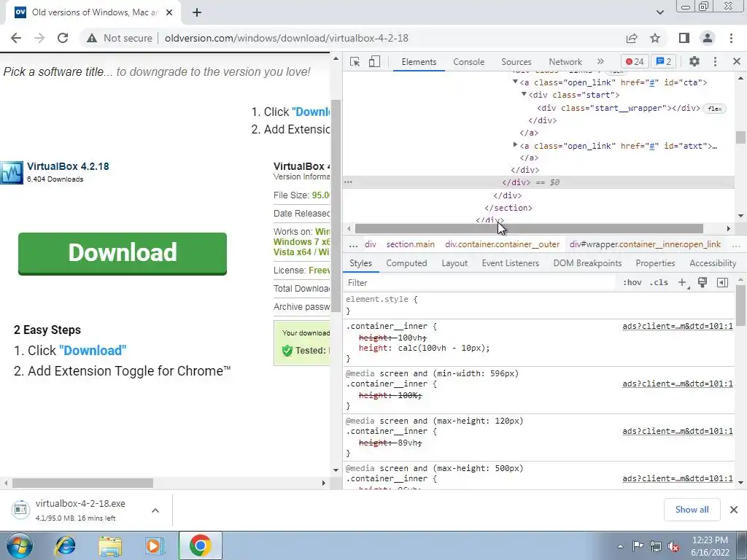Close the oldversion.com tab

169,12
